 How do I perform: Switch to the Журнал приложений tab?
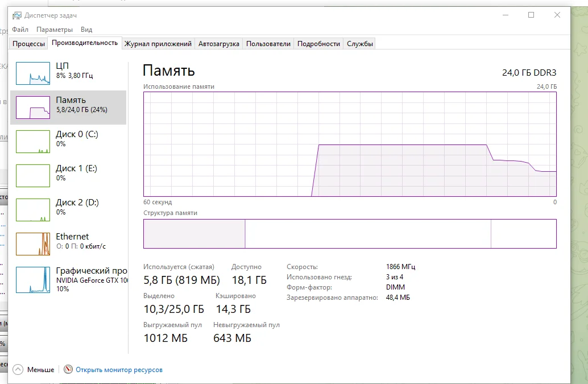pos(158,44)
